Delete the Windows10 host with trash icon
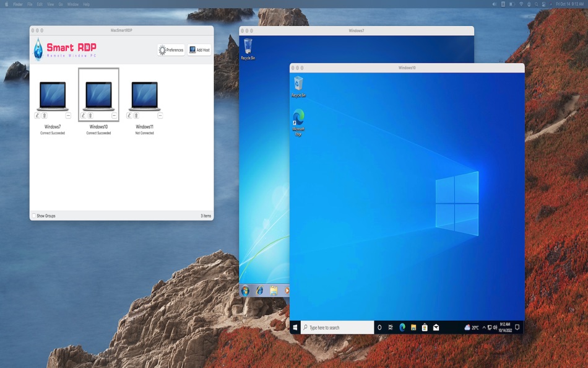588x368 pixels. tap(90, 116)
